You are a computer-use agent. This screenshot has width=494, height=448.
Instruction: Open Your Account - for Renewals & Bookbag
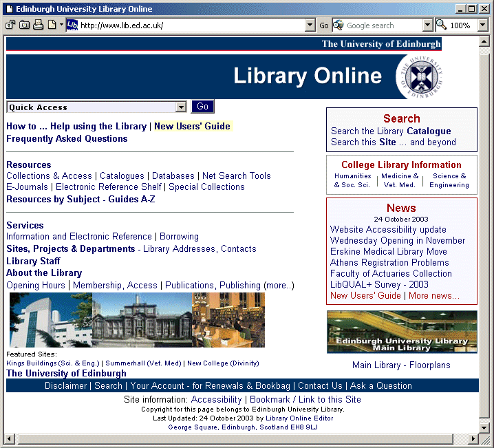click(210, 385)
